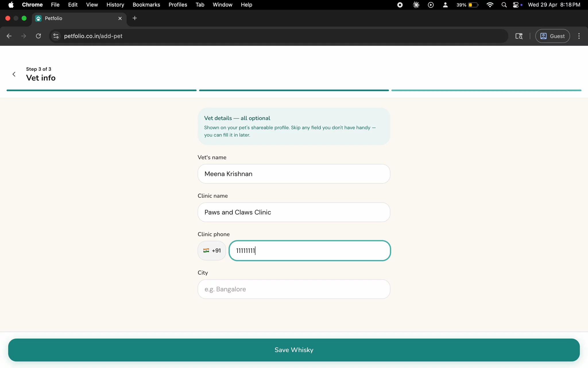This screenshot has width=588, height=368.
Task: Open the +91 country code selector
Action: (212, 251)
